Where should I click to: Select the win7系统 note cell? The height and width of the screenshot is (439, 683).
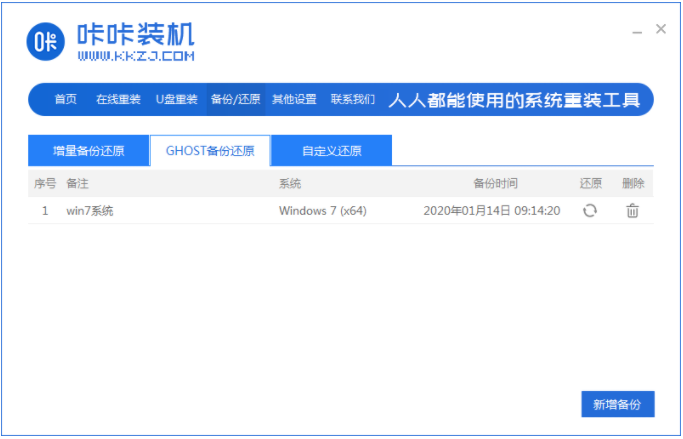90,211
